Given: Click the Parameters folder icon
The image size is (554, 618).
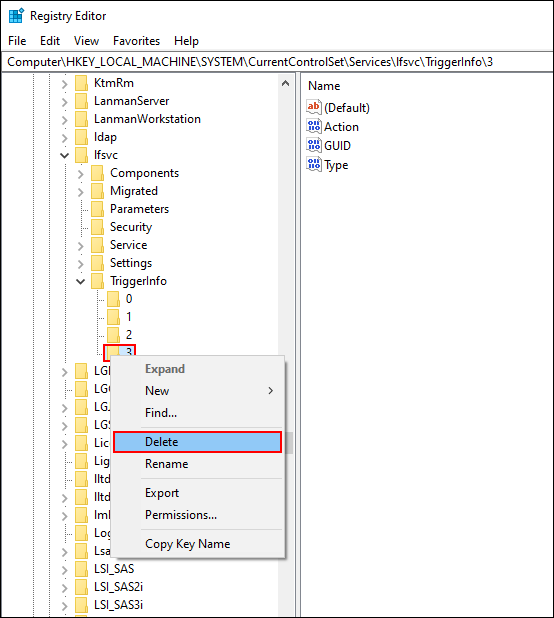Looking at the screenshot, I should point(97,209).
